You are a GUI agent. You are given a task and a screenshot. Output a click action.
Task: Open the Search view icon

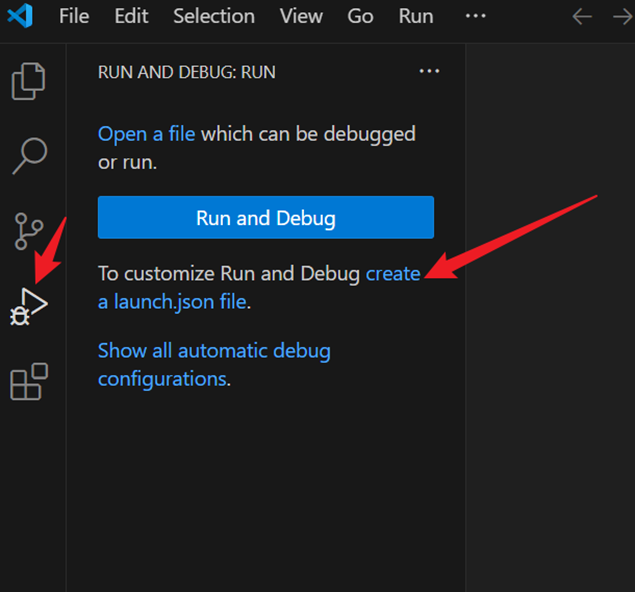[30, 156]
